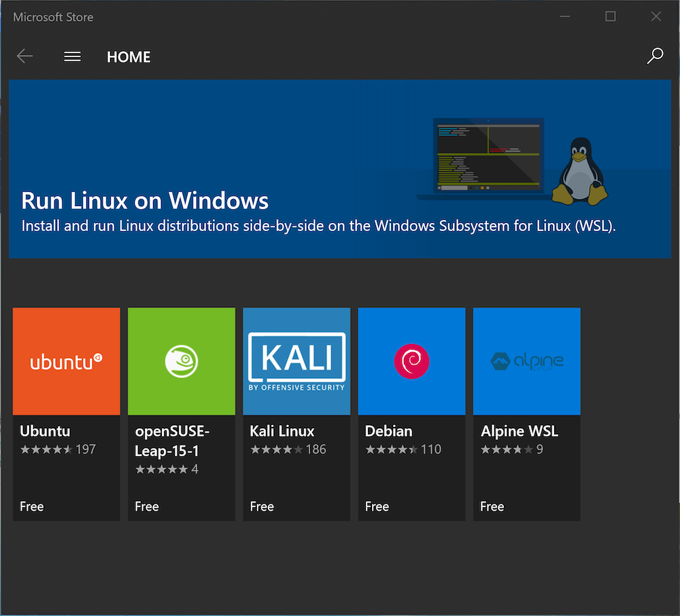Screen dimensions: 680x616
Task: Click the Tux penguin banner image
Action: click(x=580, y=171)
